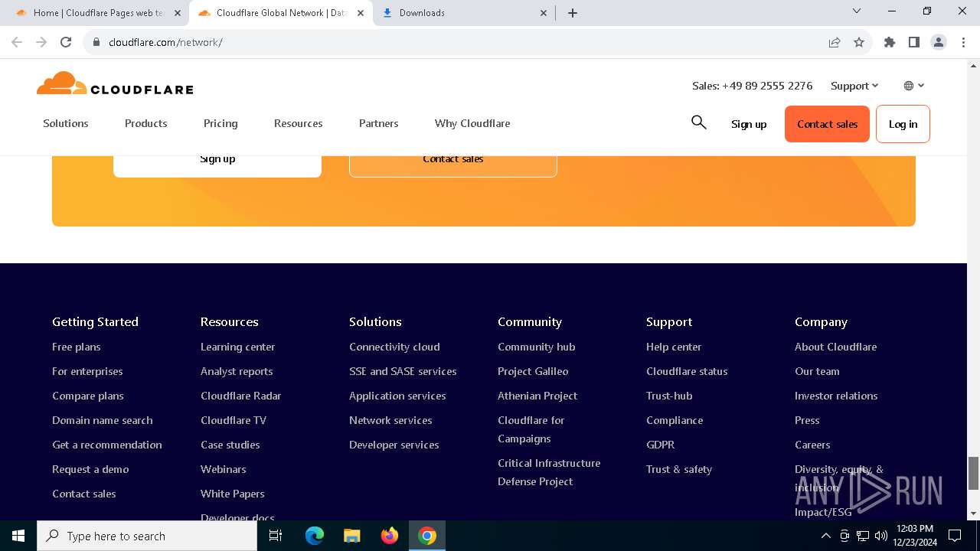Open Investor relations footer link
The image size is (980, 551).
click(x=836, y=396)
